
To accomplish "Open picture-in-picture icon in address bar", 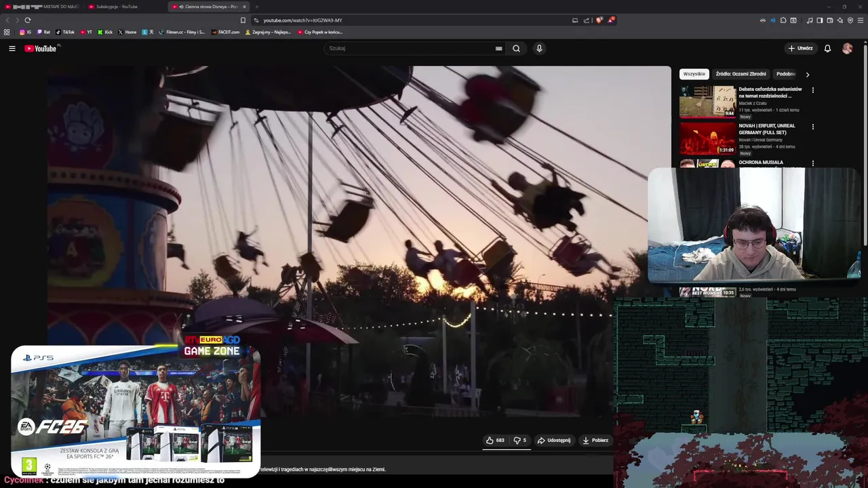I will pyautogui.click(x=575, y=20).
